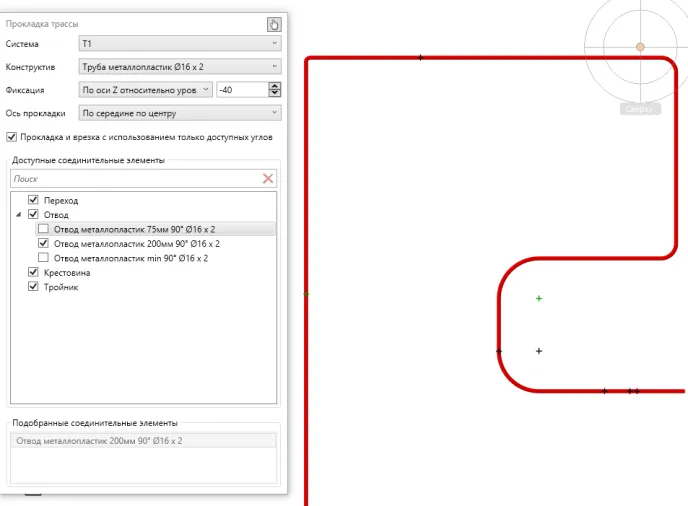Toggle the Крестовина checkbox
The image size is (688, 506).
click(34, 272)
